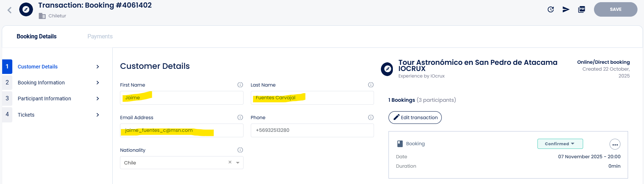The height and width of the screenshot is (184, 644).
Task: Open Participant Information step
Action: pos(58,99)
